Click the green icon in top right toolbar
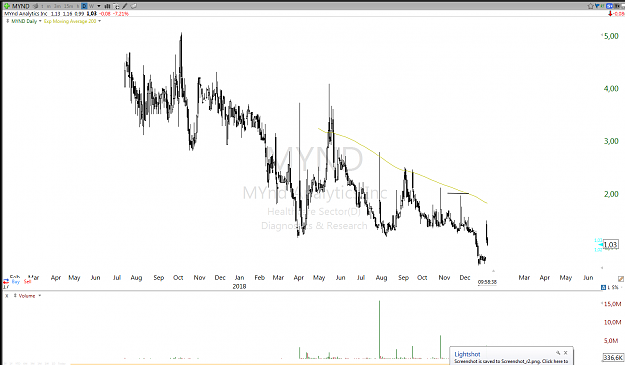625x365 pixels. (602, 6)
